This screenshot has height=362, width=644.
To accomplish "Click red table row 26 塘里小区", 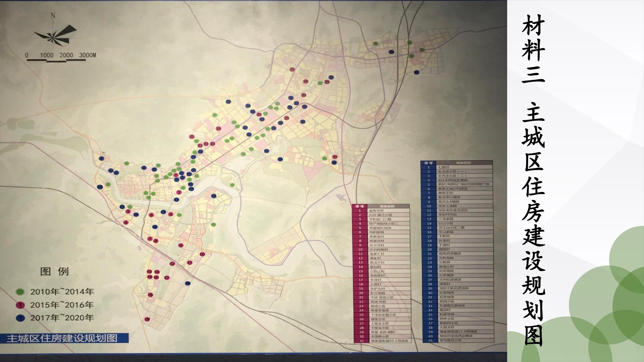I will [x=382, y=319].
